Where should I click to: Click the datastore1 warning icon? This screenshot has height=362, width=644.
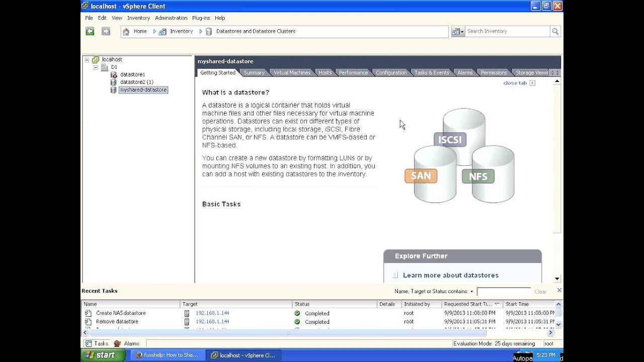click(113, 74)
